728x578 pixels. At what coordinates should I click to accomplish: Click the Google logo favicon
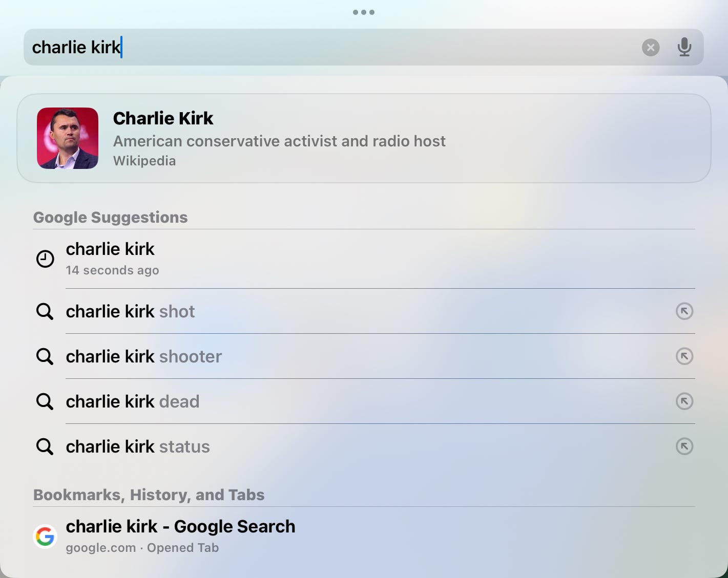coord(45,537)
